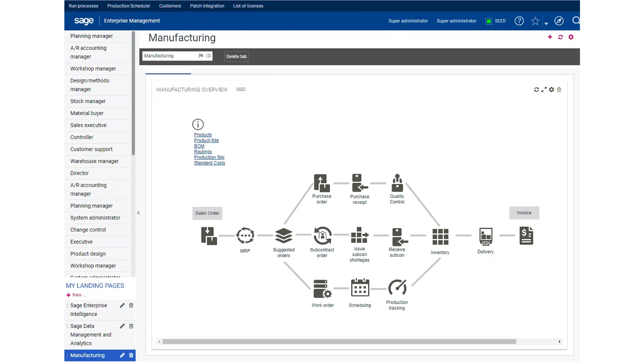Select the Quality Control icon
The height and width of the screenshot is (362, 644).
tap(397, 183)
